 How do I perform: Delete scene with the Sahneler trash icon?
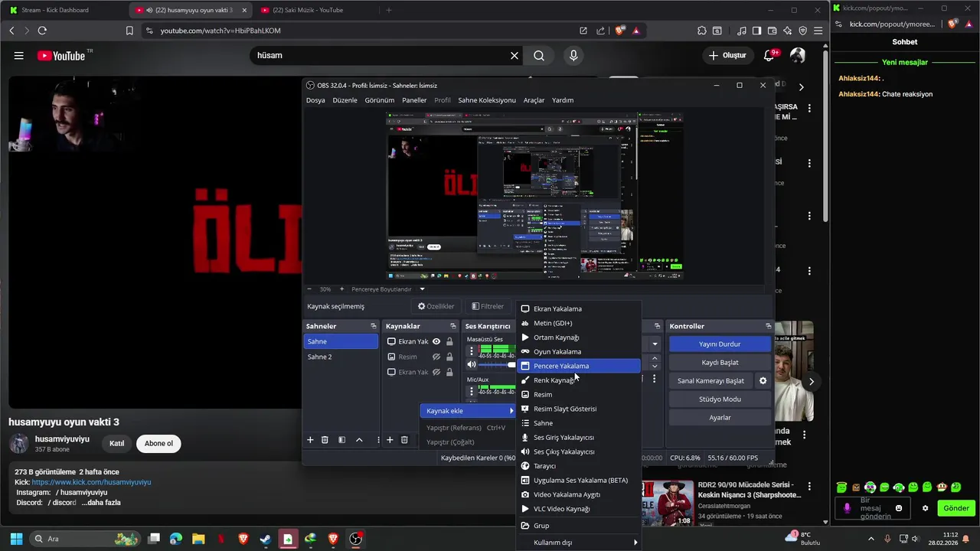tap(325, 440)
